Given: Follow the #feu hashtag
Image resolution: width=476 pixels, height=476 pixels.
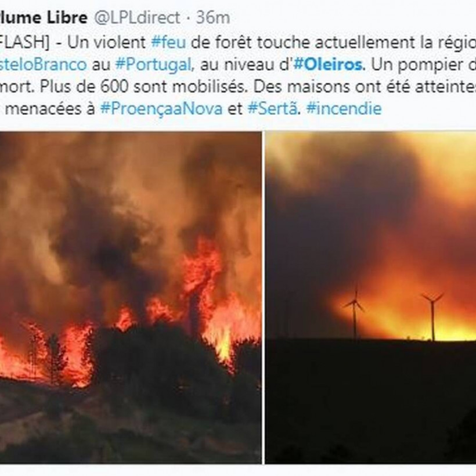Looking at the screenshot, I should click(x=168, y=42).
